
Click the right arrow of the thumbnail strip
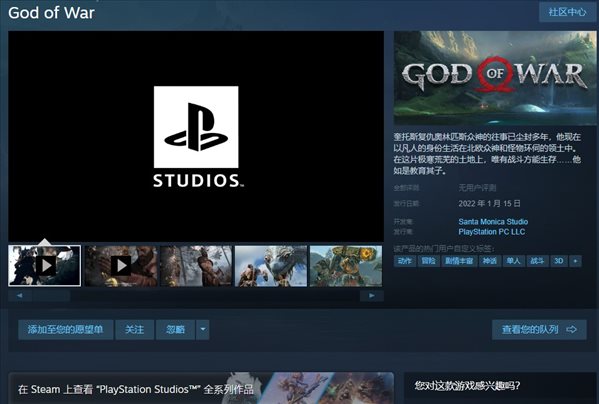[x=372, y=296]
